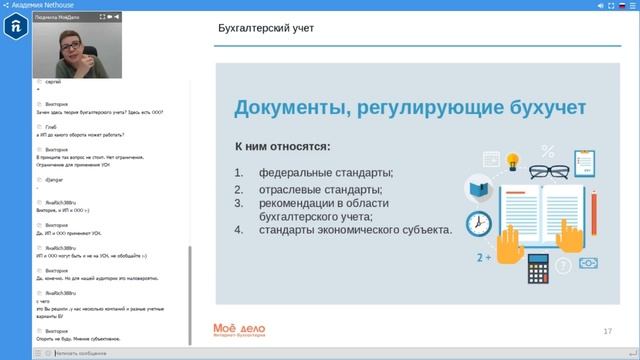Click the slide title 'Документы, регулирующие бухучет'
Viewport: 640px width, 360px height.
[410, 108]
